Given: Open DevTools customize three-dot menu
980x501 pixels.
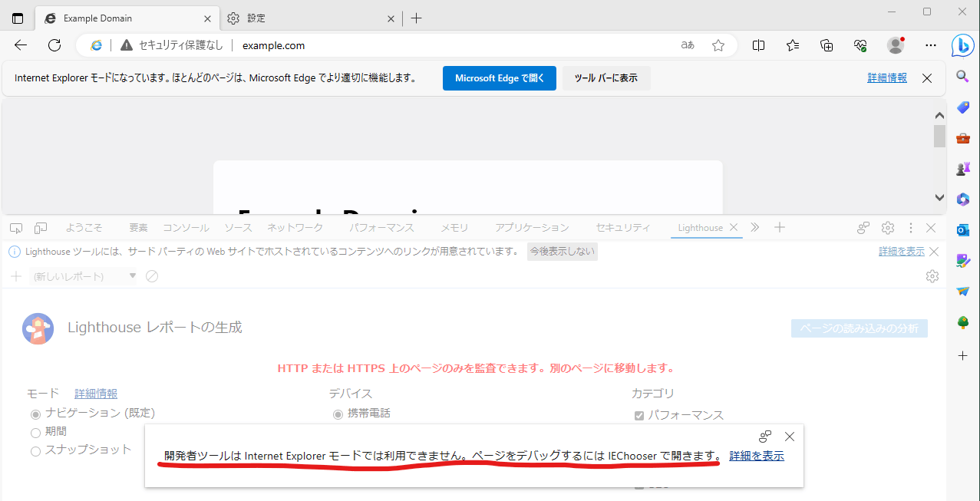Looking at the screenshot, I should point(911,228).
